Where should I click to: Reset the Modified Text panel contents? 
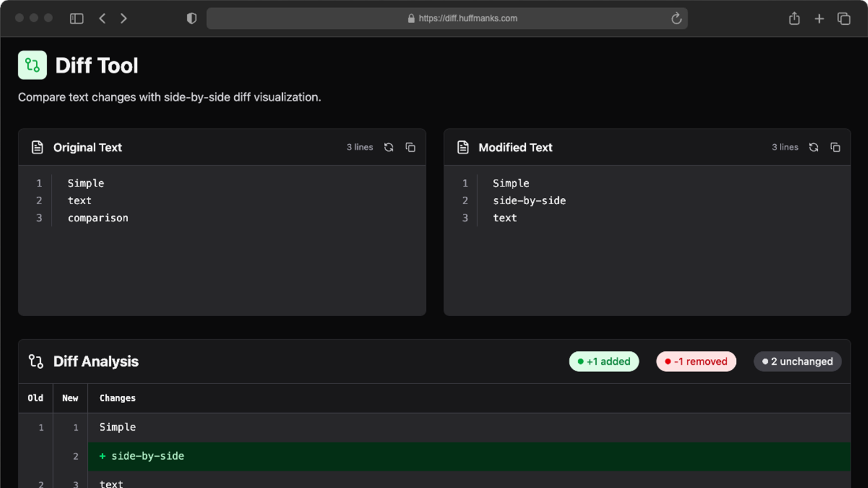tap(814, 147)
